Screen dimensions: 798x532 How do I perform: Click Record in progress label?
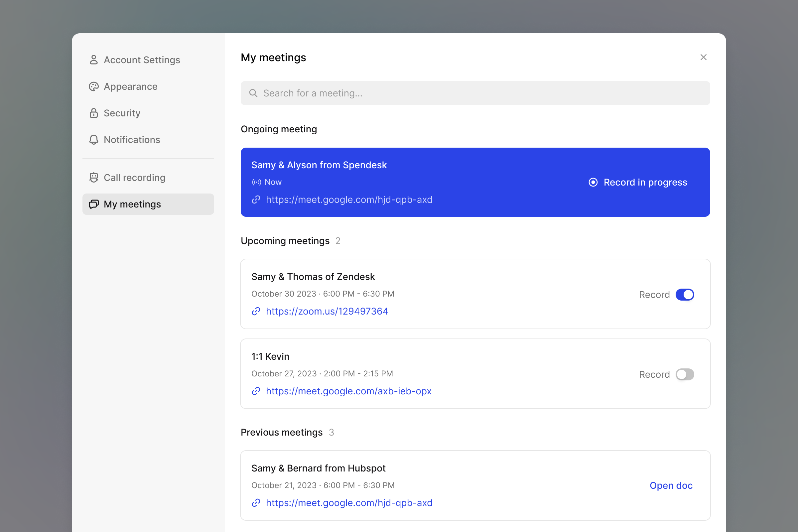(645, 182)
